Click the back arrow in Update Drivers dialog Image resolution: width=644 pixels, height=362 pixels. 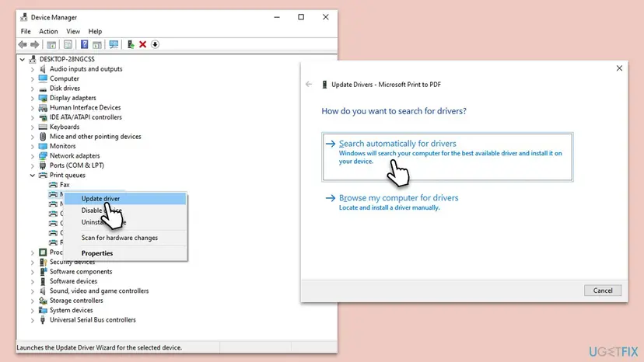tap(309, 84)
